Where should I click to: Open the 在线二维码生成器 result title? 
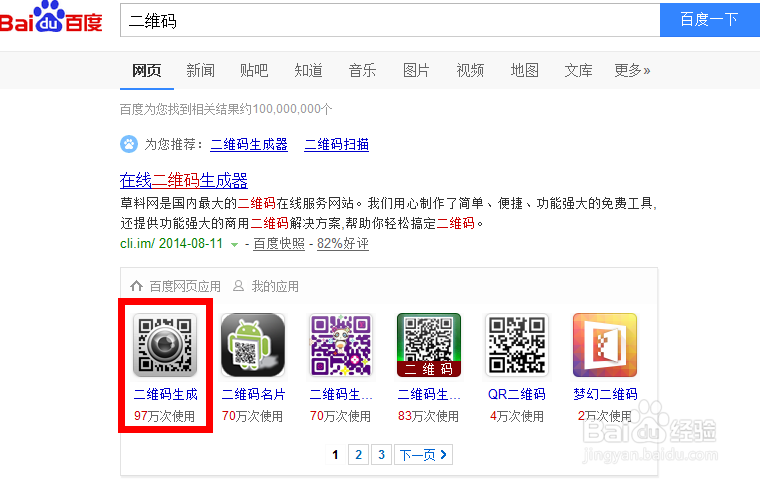(184, 180)
